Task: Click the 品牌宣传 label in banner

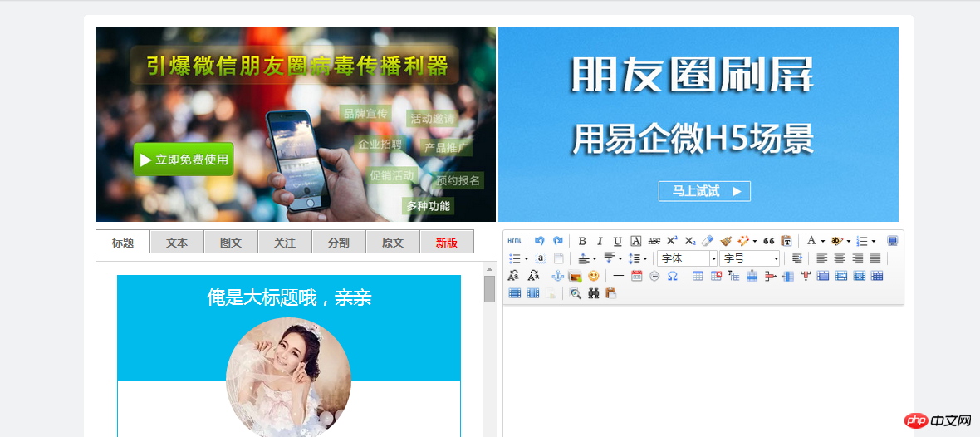Action: coord(366,114)
